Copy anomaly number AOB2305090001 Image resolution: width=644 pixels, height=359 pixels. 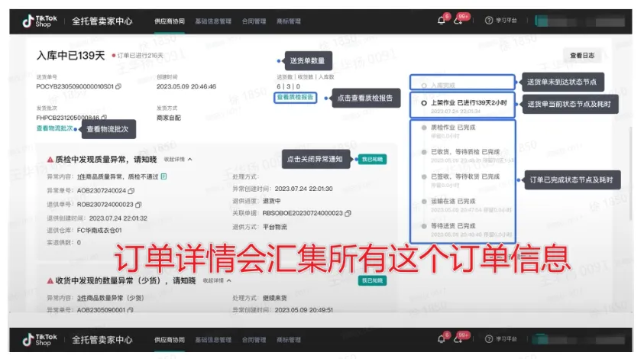pyautogui.click(x=130, y=310)
